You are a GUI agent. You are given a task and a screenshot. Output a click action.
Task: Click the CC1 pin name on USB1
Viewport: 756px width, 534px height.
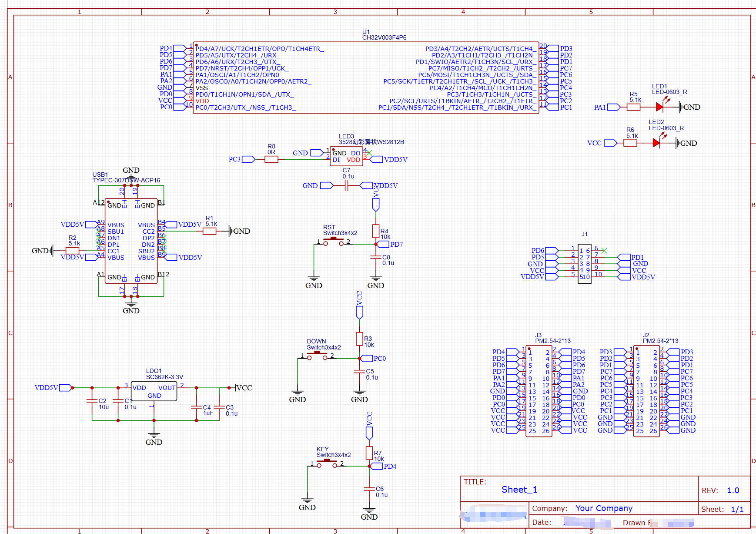(114, 251)
